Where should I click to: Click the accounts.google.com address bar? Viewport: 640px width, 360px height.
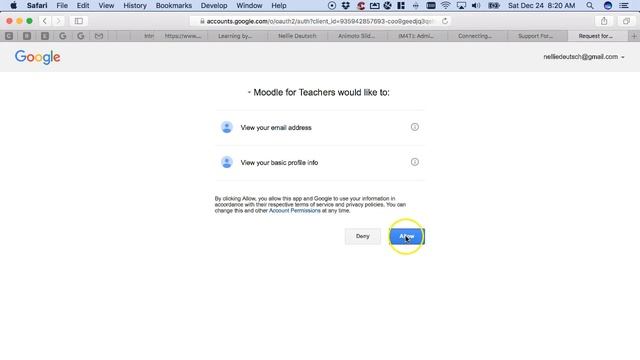click(320, 21)
